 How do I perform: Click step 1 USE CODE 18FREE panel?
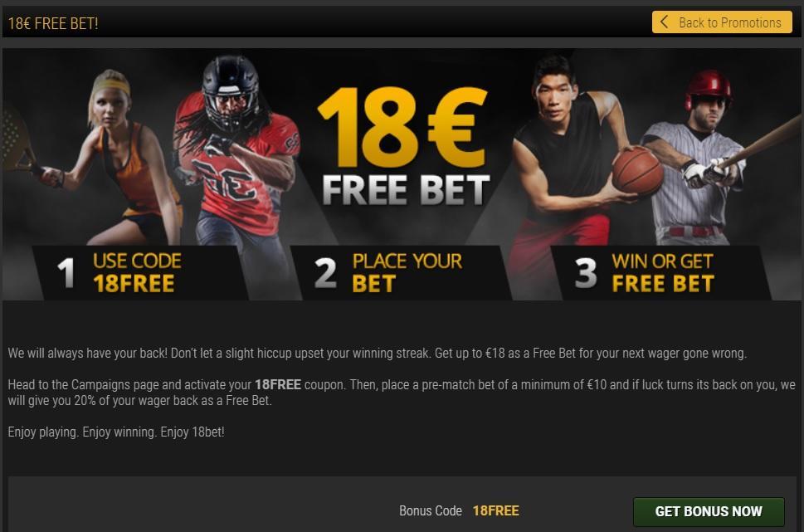tap(139, 272)
